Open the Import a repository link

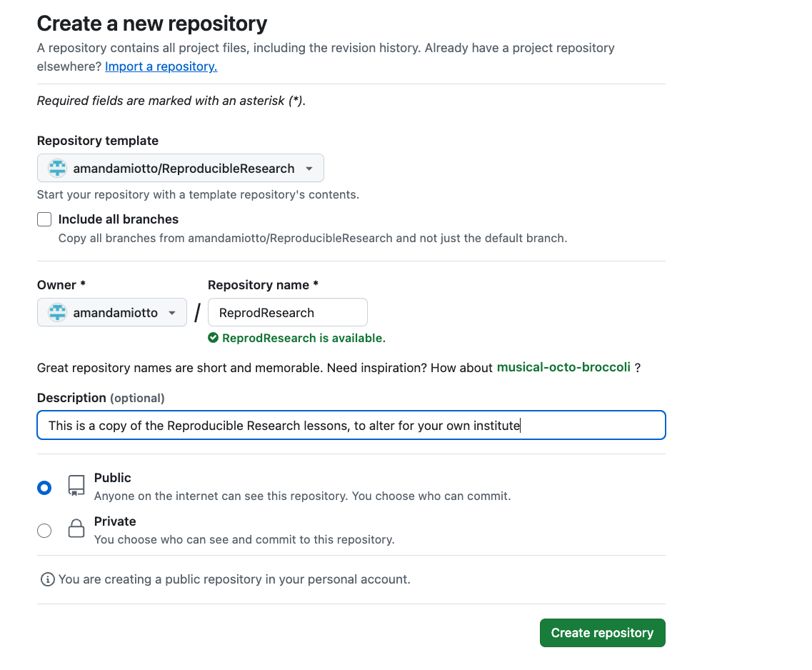[161, 66]
